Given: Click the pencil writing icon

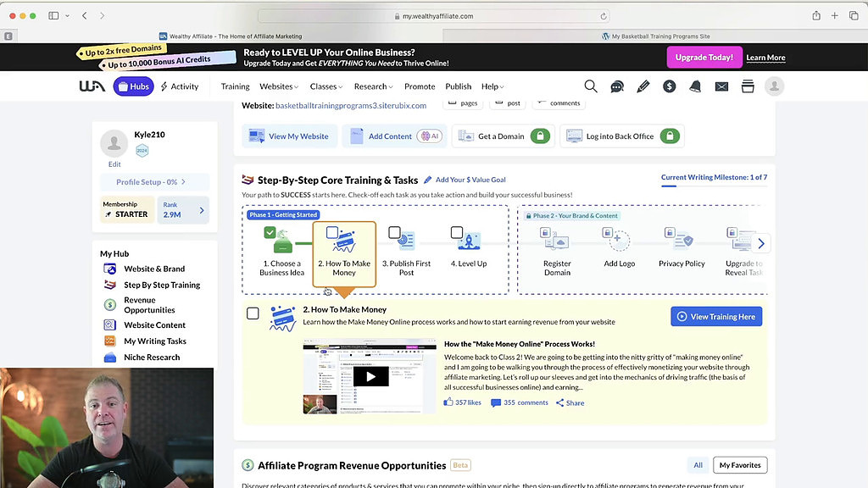Looking at the screenshot, I should click(x=643, y=86).
